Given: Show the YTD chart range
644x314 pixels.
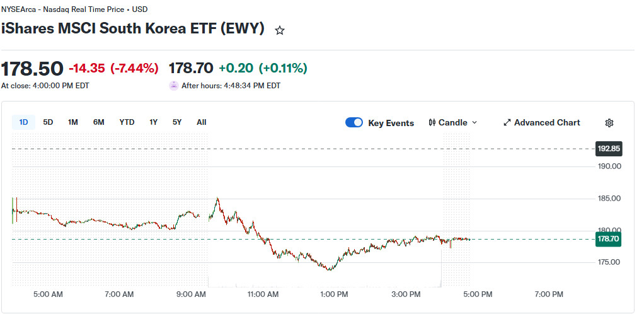Looking at the screenshot, I should [127, 122].
